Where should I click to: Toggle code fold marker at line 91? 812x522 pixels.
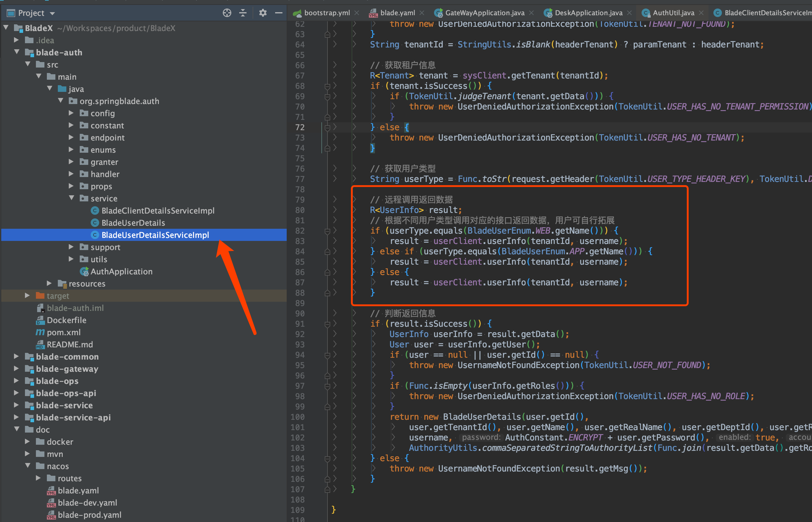click(x=327, y=324)
